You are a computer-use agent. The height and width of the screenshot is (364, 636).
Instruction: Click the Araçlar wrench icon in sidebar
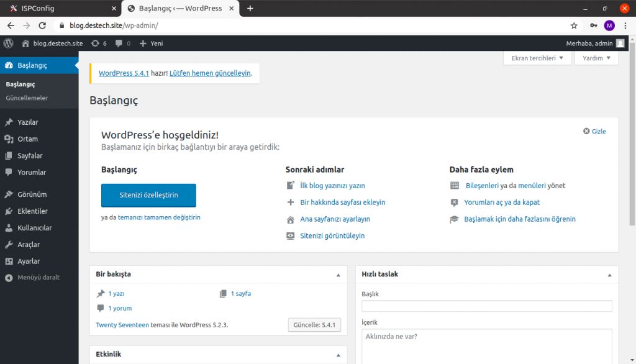click(9, 244)
